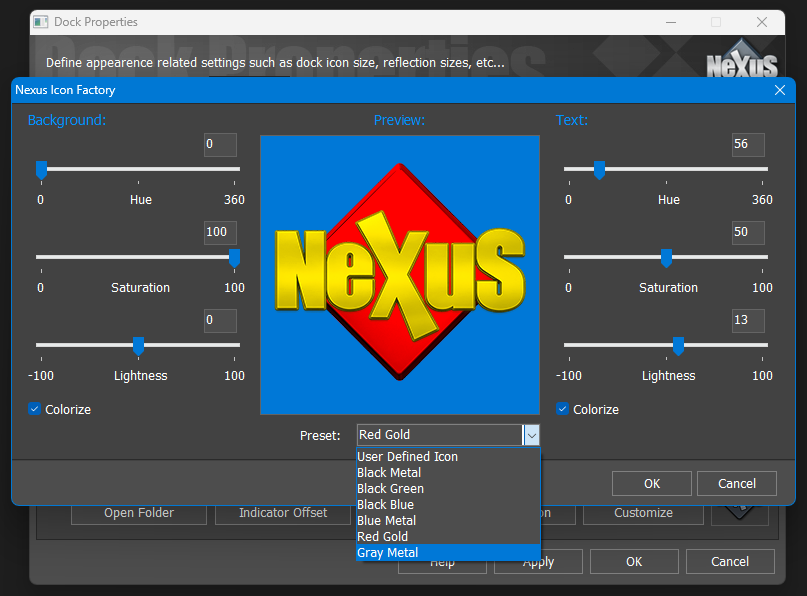Image resolution: width=807 pixels, height=596 pixels.
Task: Toggle the Text Colorize checkbox
Action: tap(563, 409)
